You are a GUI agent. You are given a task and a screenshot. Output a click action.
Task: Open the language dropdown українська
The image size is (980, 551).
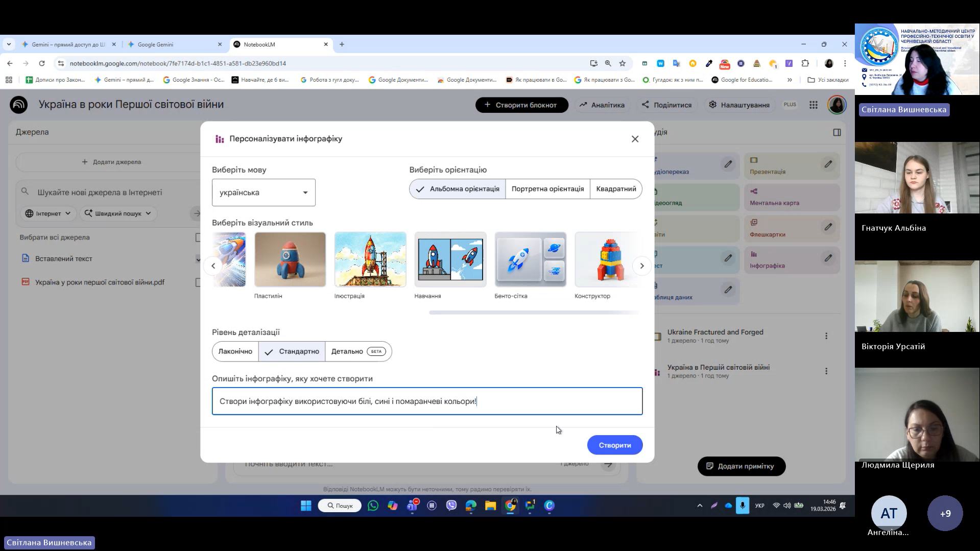pos(264,193)
